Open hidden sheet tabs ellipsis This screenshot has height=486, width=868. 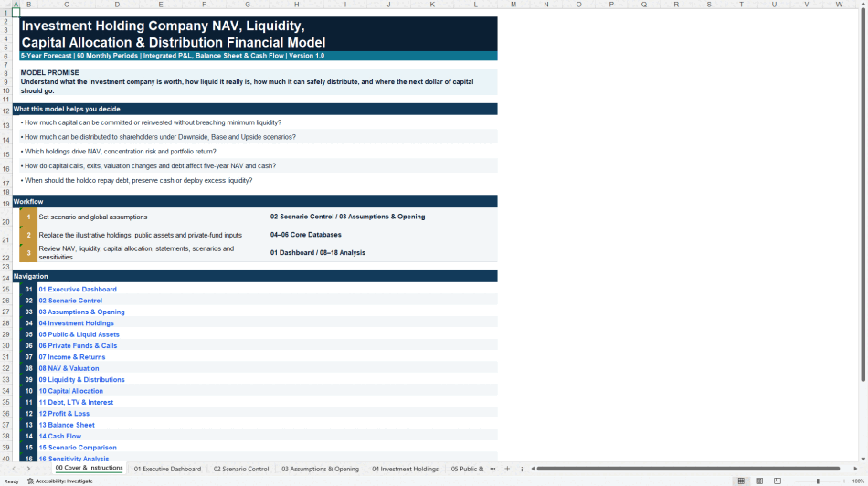(x=492, y=469)
